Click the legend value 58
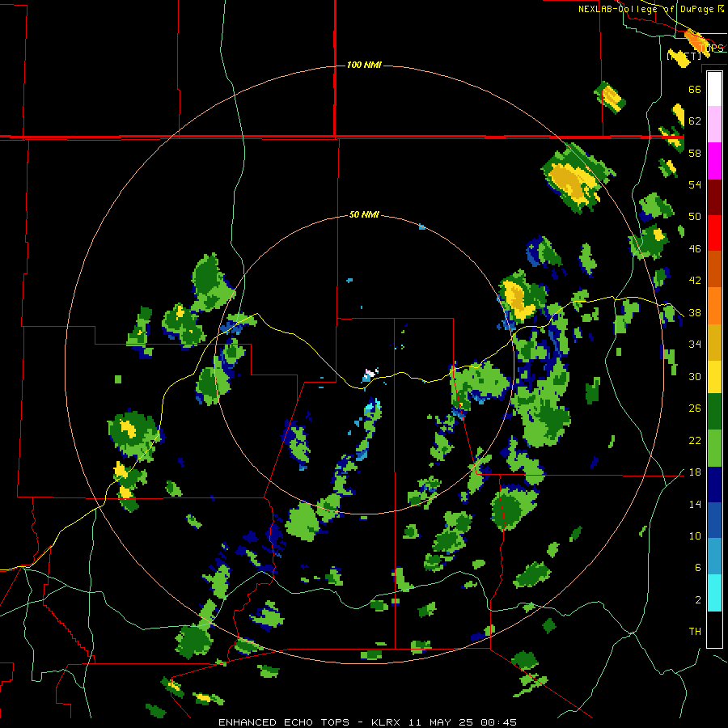The height and width of the screenshot is (728, 728). 695,153
